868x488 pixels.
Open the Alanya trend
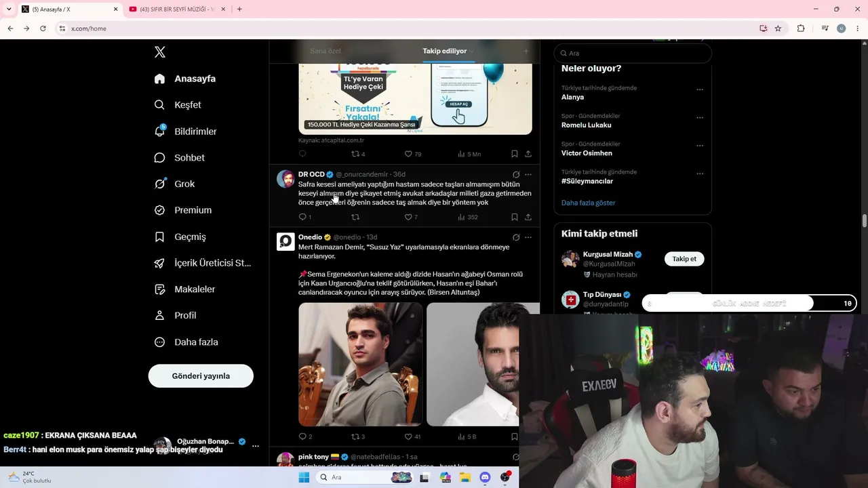tap(572, 97)
